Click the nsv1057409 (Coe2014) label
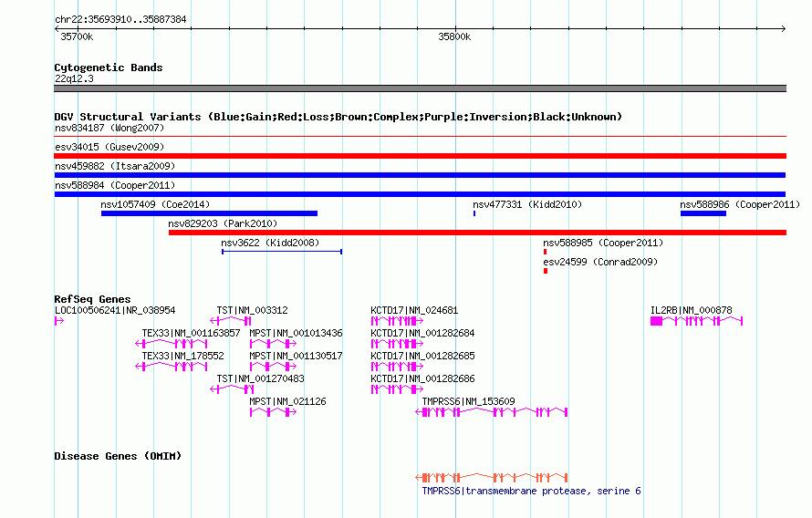The width and height of the screenshot is (812, 518). pos(155,204)
